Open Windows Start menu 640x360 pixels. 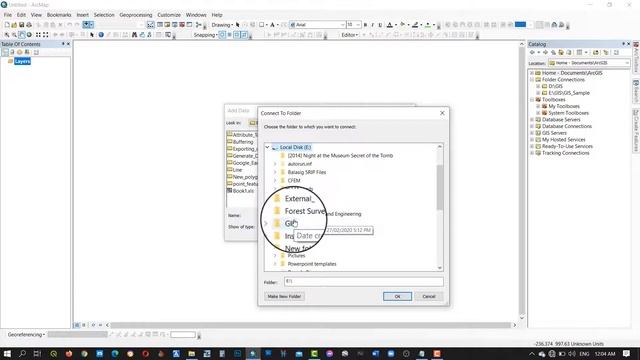[7, 353]
